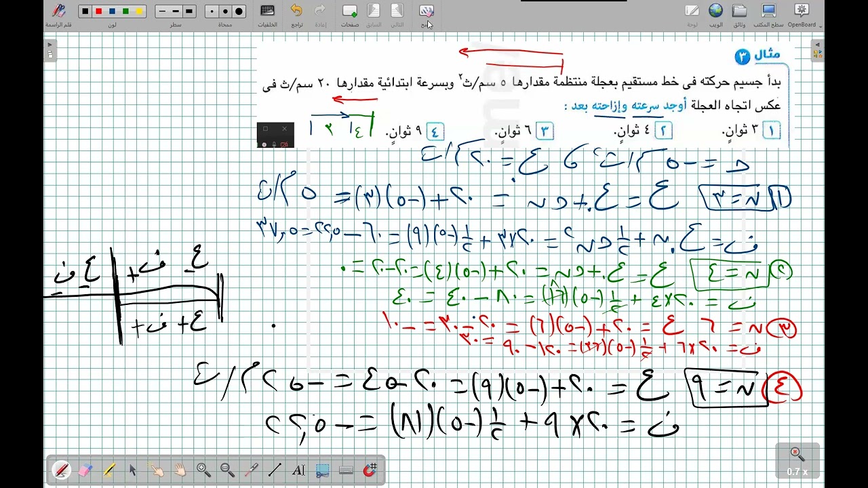The height and width of the screenshot is (488, 868).
Task: Click the مثال ٣ example heading
Action: click(758, 56)
